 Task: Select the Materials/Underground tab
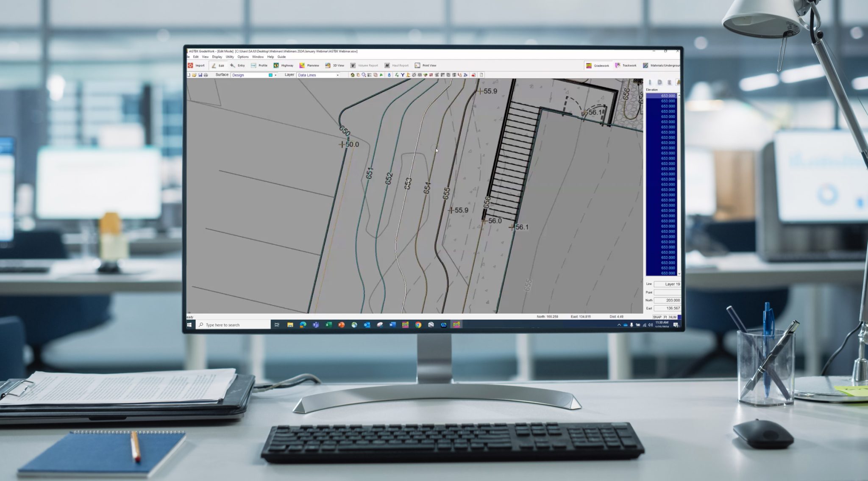pos(661,65)
